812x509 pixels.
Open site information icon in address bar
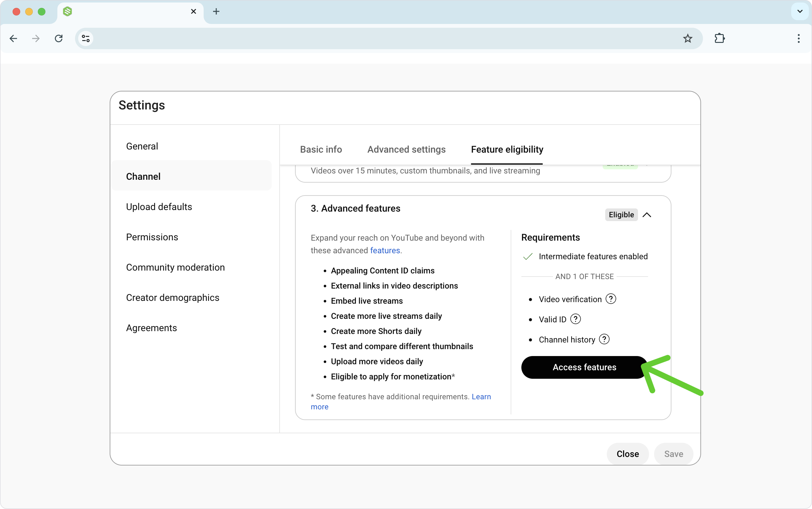86,38
